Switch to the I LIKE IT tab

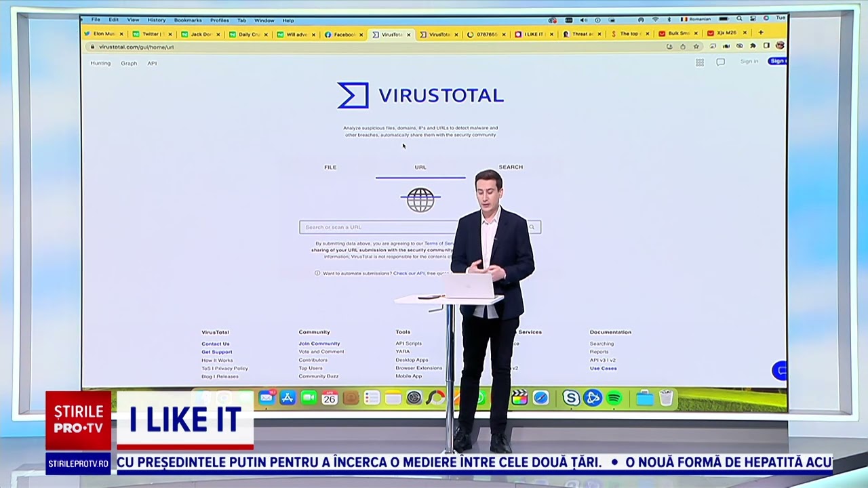534,34
